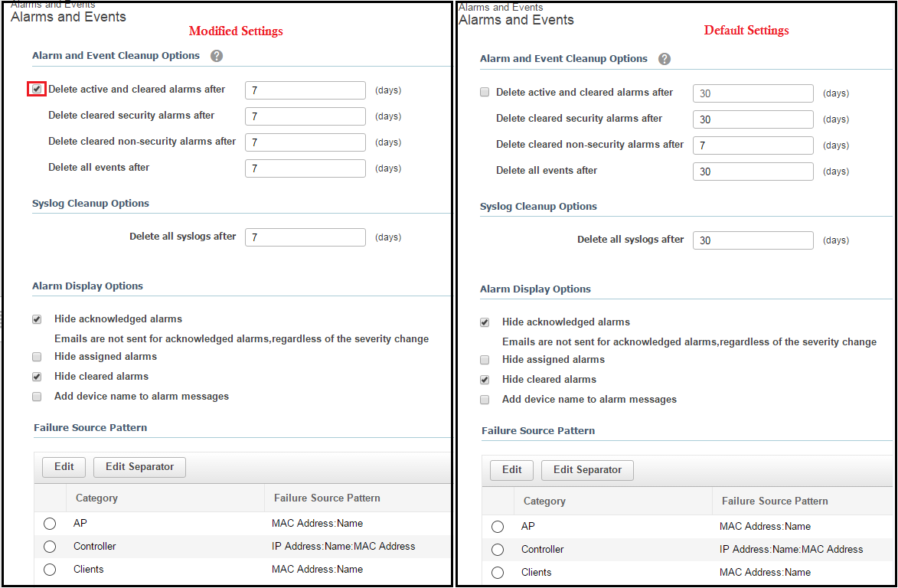Click 'Delete cleared security alarms' field in Default Settings
898x588 pixels.
[x=753, y=119]
